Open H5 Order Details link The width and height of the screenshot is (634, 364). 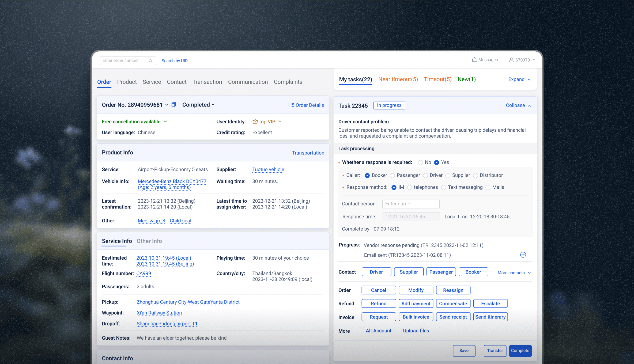click(x=306, y=105)
